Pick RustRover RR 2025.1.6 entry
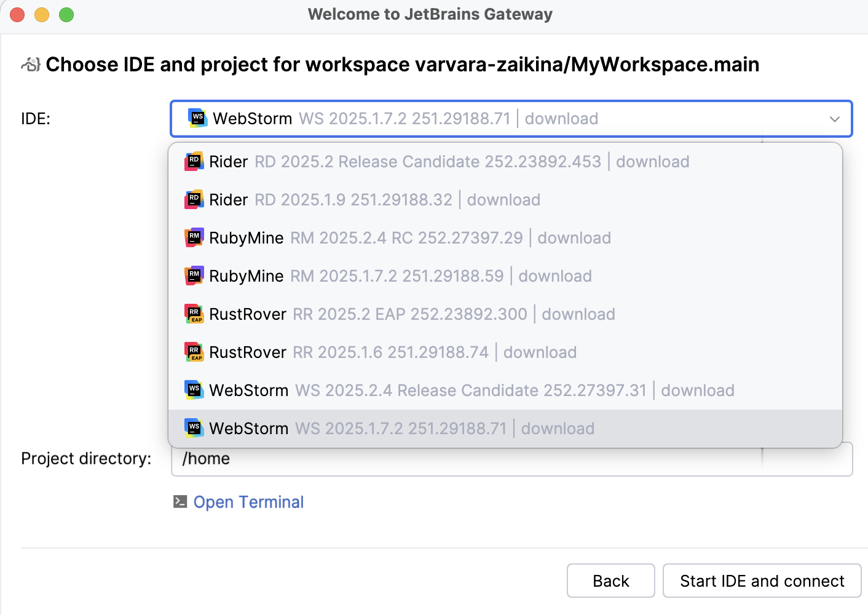Viewport: 868px width, 615px height. [x=505, y=352]
